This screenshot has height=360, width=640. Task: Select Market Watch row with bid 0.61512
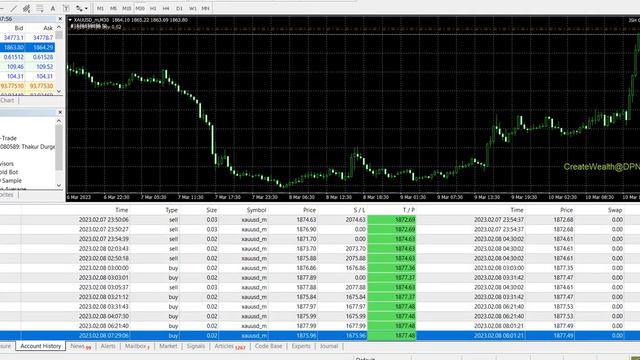(27, 57)
